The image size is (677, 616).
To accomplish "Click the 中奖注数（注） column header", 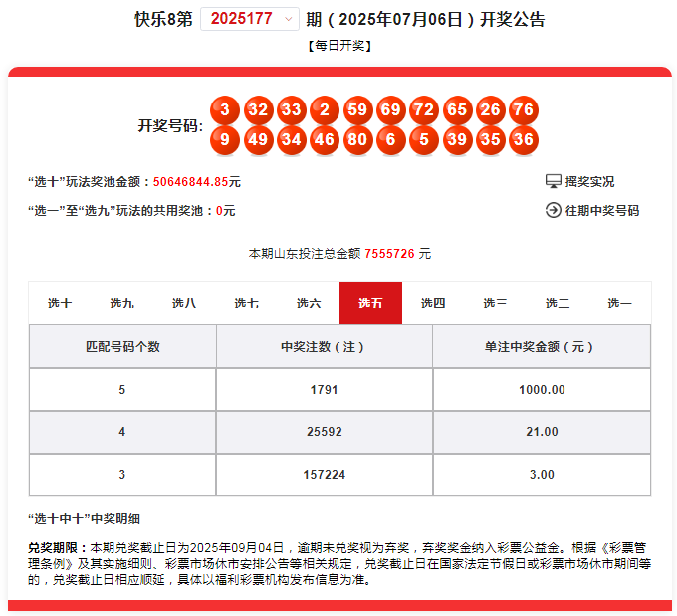I will pos(324,346).
